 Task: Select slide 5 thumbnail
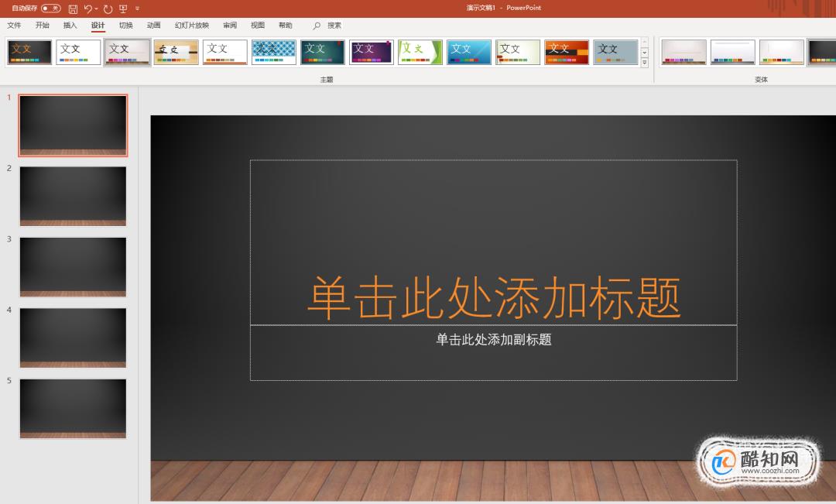pyautogui.click(x=73, y=409)
